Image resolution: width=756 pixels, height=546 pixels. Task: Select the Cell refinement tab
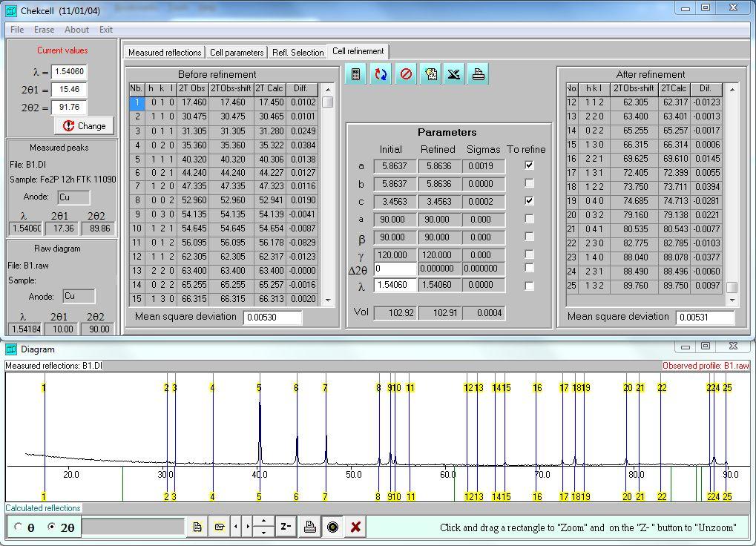pyautogui.click(x=358, y=51)
